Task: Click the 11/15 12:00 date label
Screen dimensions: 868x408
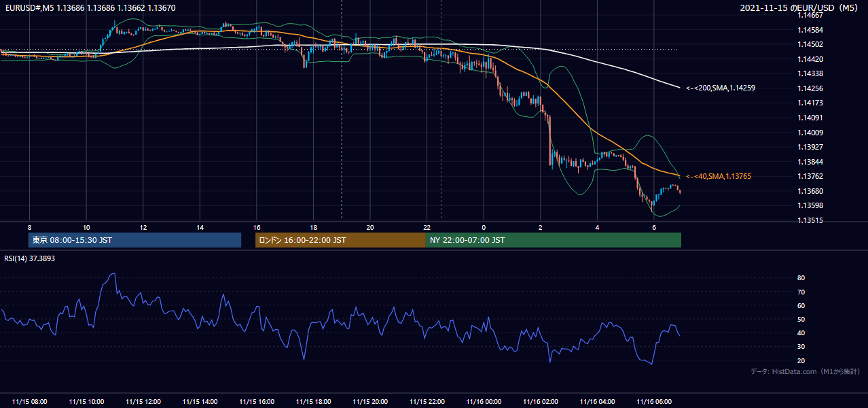Action: point(143,402)
